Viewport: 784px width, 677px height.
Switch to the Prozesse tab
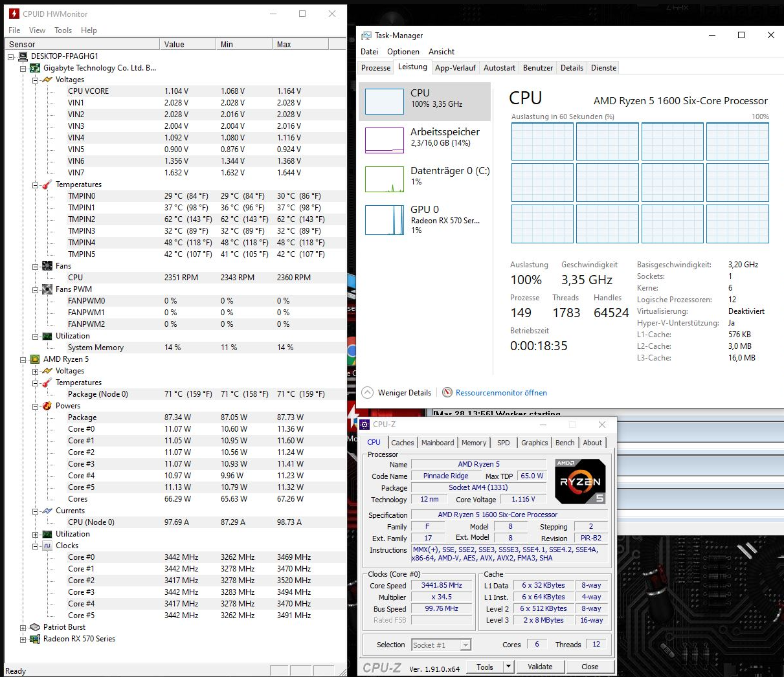[376, 68]
